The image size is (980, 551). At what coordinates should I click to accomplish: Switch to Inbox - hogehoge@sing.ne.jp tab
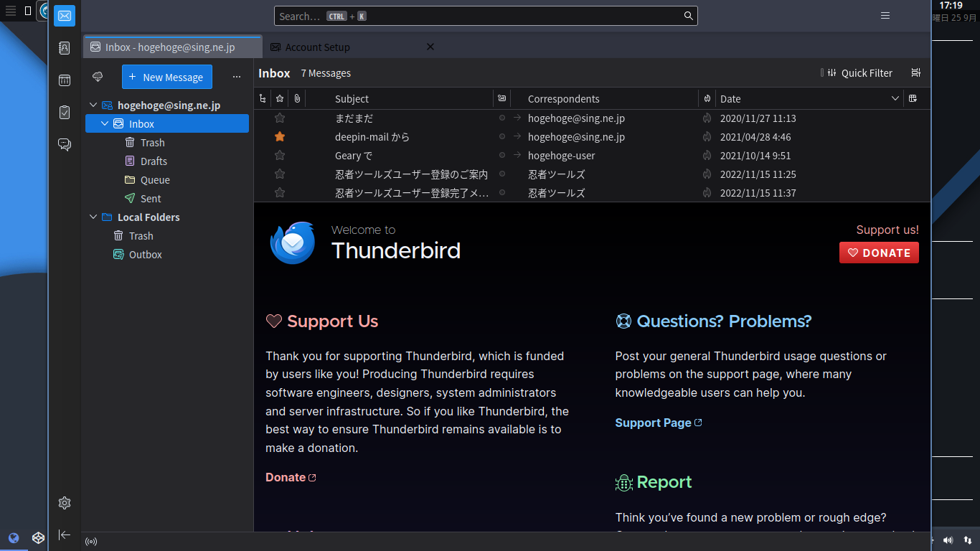172,47
